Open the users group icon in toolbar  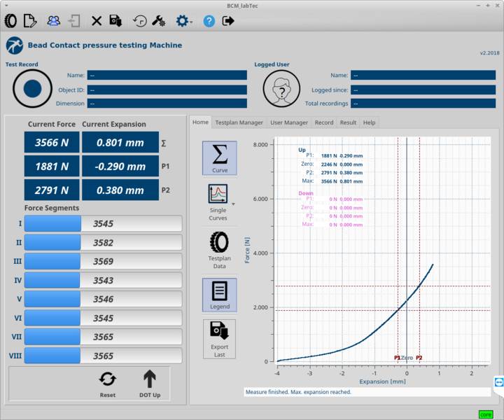coord(54,21)
